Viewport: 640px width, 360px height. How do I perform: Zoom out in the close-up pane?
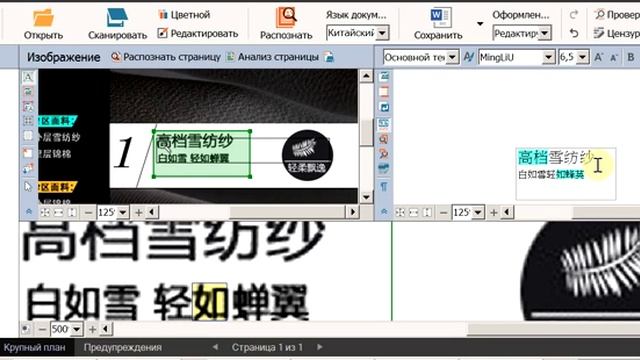coord(42,329)
